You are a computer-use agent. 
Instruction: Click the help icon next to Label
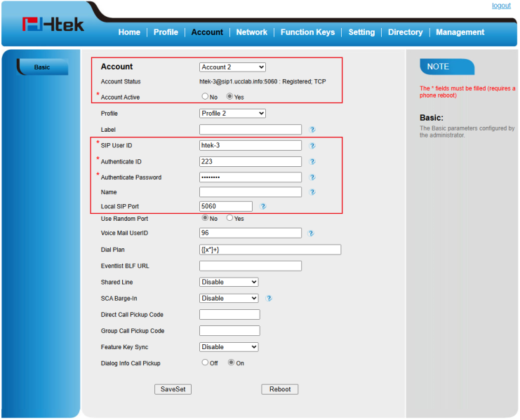312,130
